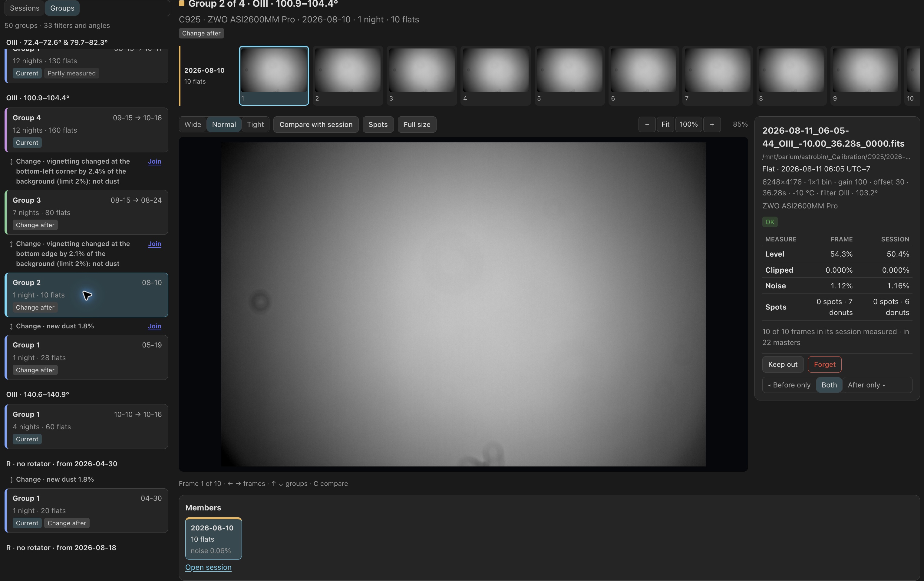
Task: Zoom in with the plus button
Action: point(712,125)
